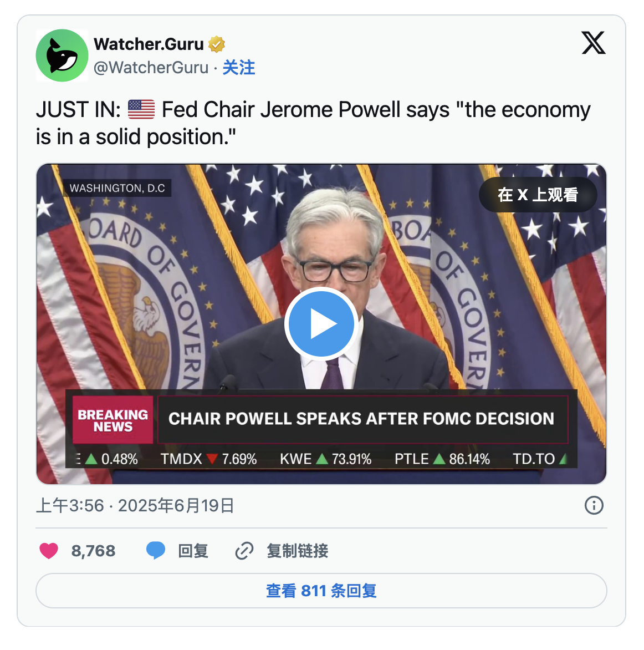Open the @WatcherGuru handle
The height and width of the screenshot is (650, 644).
[x=151, y=68]
